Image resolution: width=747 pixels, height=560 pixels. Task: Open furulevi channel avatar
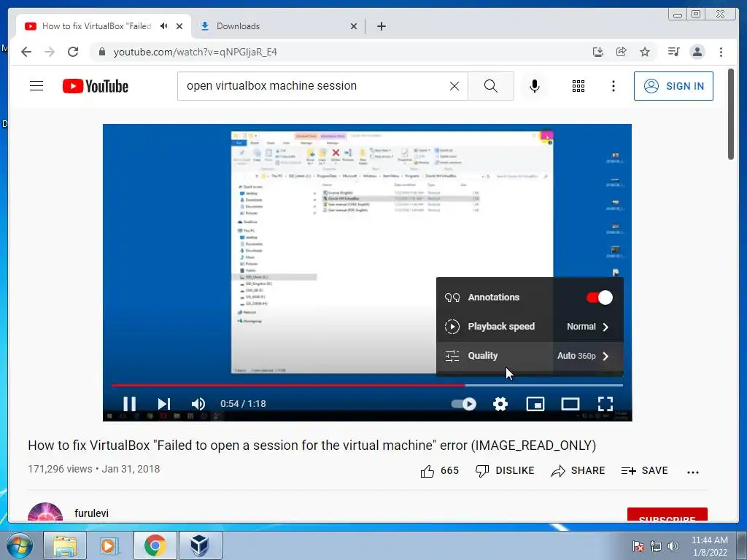click(45, 513)
